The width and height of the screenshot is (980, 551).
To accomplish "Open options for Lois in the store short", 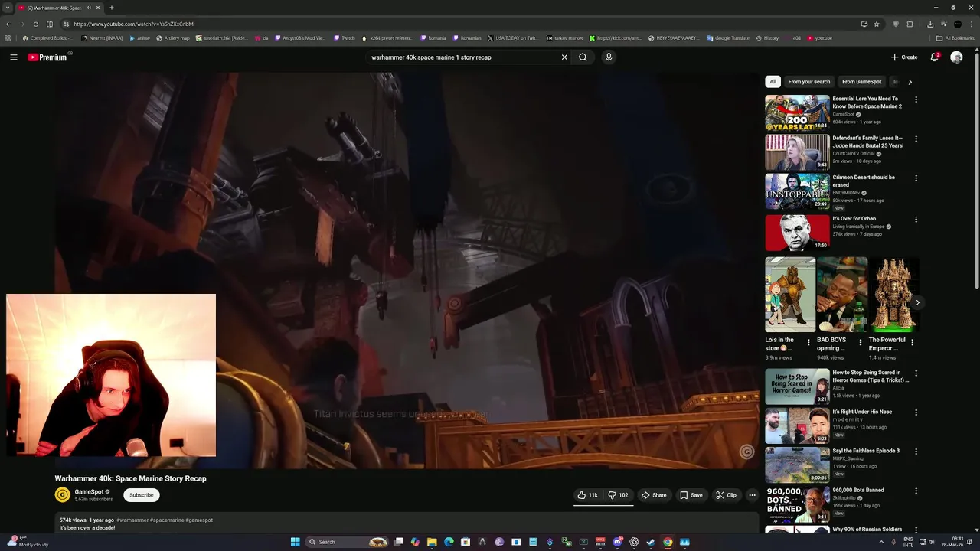I will point(808,342).
